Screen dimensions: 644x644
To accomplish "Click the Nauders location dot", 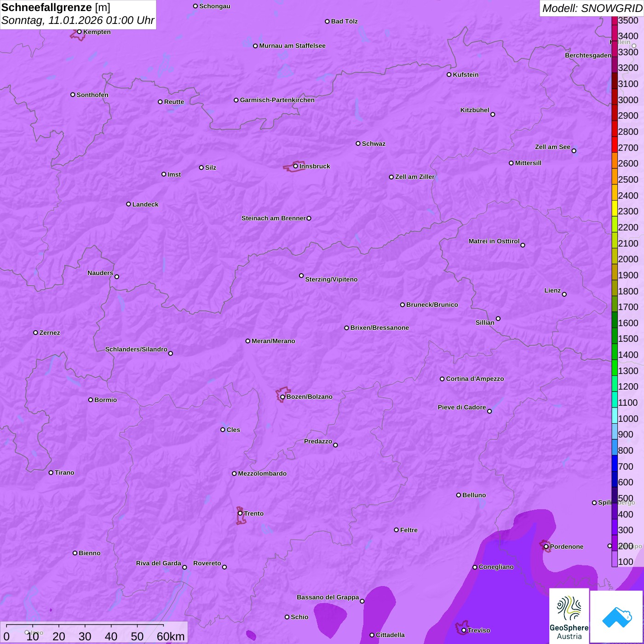I will 117,276.
